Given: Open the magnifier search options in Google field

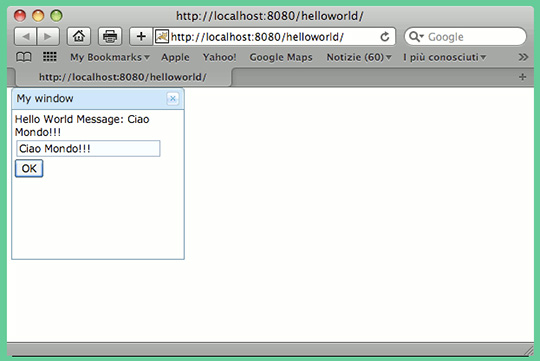Looking at the screenshot, I should [416, 37].
